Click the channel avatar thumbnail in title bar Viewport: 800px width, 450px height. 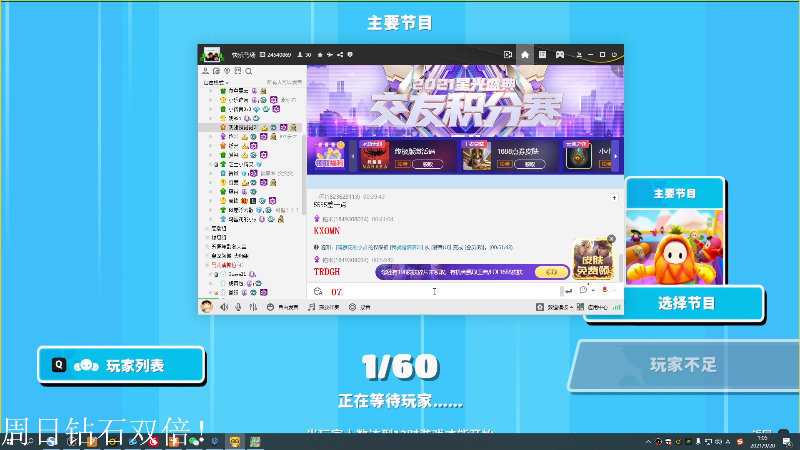point(212,54)
